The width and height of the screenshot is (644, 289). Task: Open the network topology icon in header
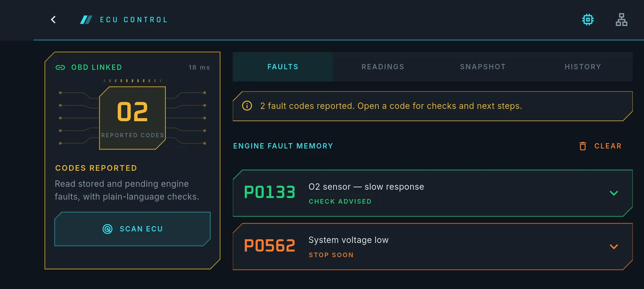pyautogui.click(x=621, y=19)
